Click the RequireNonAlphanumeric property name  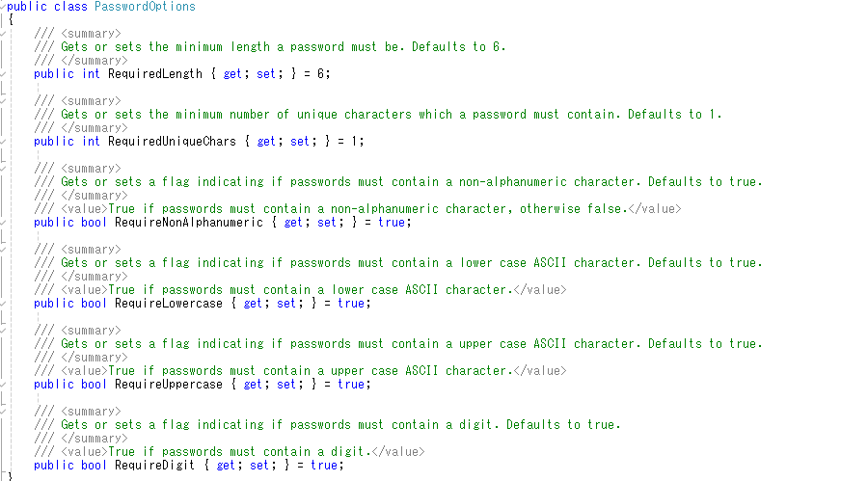[189, 223]
